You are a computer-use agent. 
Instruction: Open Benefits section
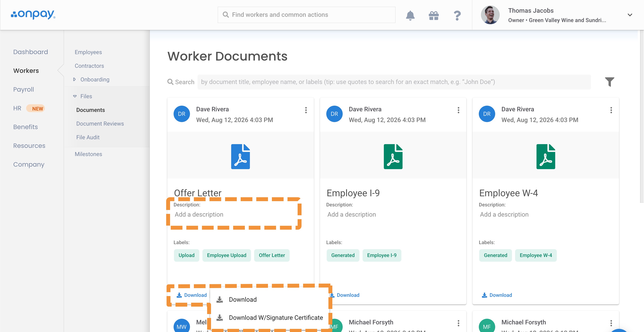pyautogui.click(x=26, y=127)
